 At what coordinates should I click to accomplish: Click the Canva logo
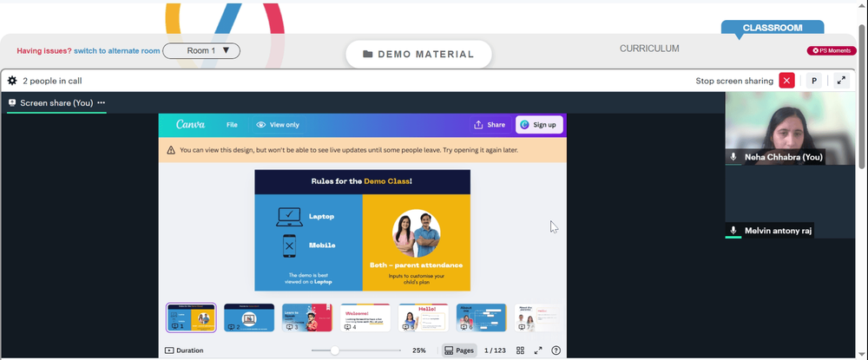tap(190, 125)
